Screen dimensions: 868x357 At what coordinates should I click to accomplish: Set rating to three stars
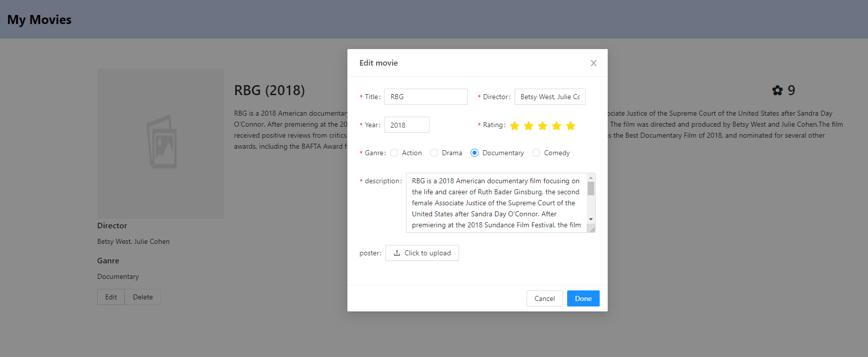click(x=543, y=126)
